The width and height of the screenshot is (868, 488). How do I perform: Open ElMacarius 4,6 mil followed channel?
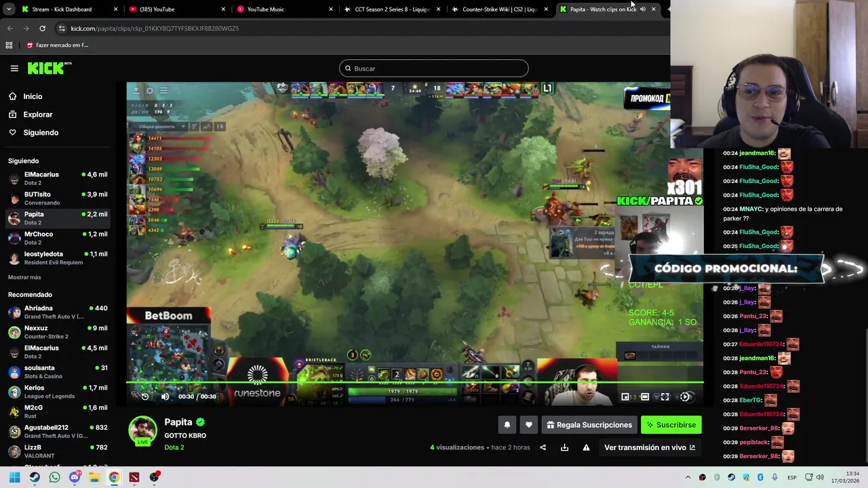point(58,178)
